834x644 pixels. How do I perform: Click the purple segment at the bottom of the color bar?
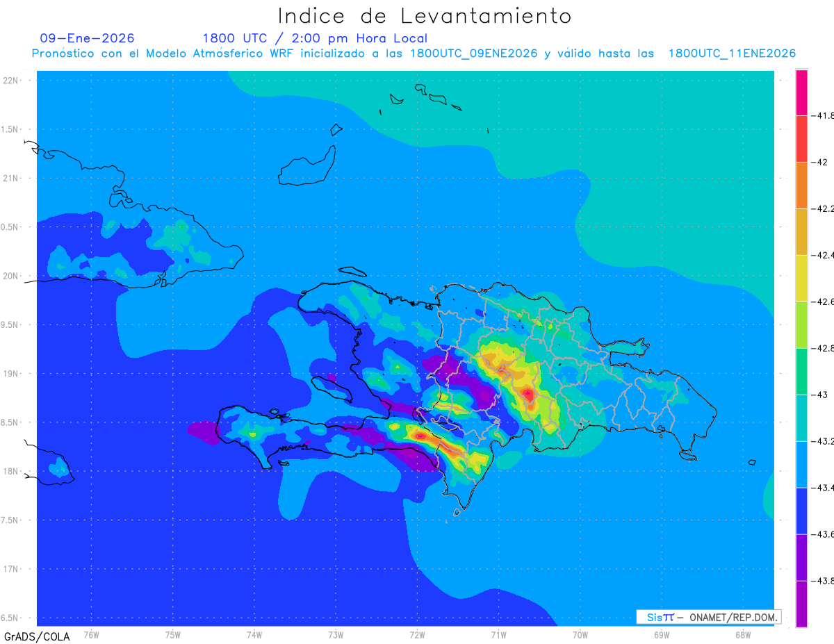(801, 604)
